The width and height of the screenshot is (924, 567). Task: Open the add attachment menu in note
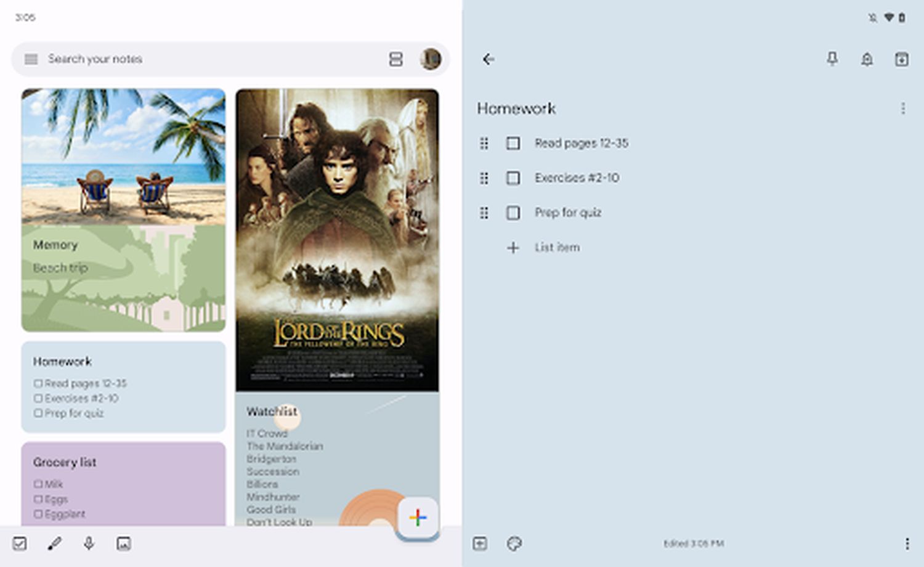(x=480, y=544)
